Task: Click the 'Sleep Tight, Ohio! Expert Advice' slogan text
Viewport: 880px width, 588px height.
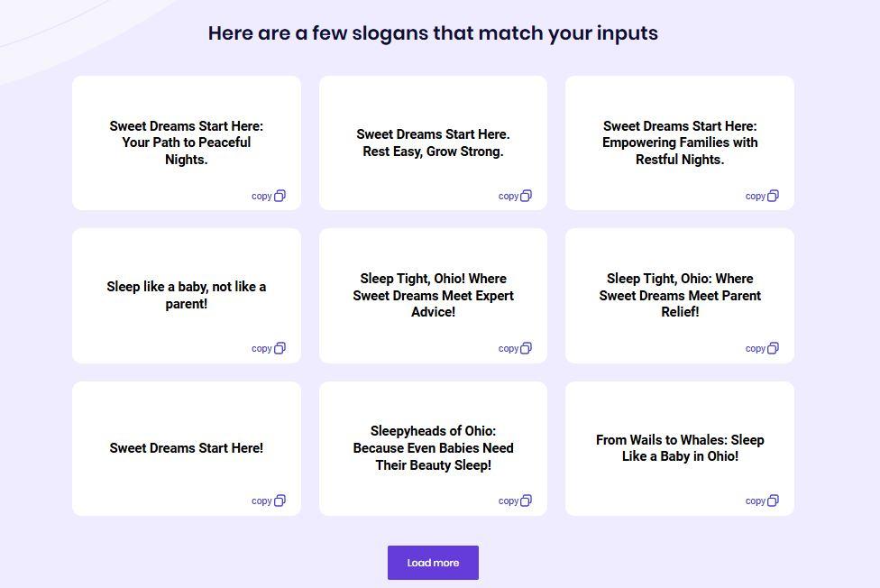Action: (x=433, y=295)
